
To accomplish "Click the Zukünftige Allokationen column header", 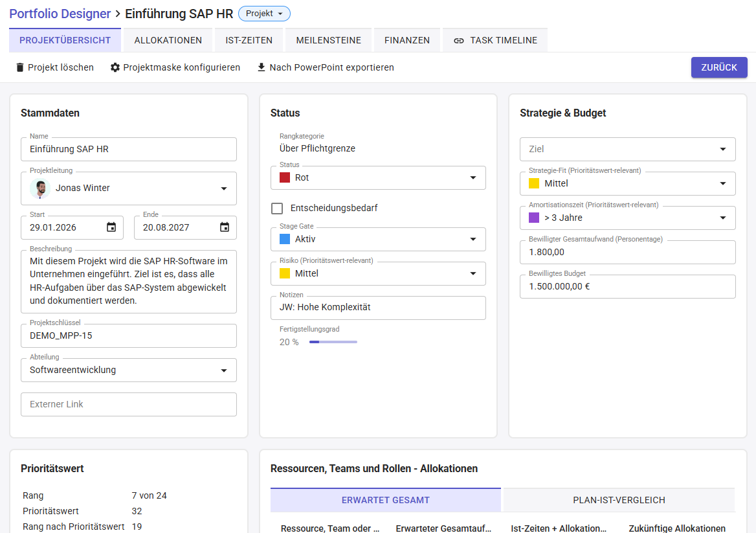I will 677,528.
